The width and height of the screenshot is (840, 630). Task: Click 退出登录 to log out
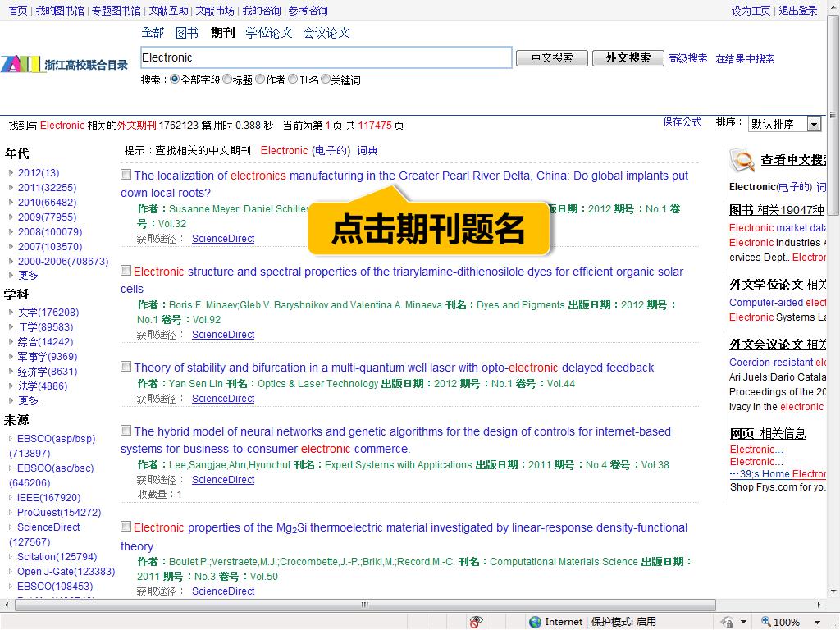pos(797,11)
